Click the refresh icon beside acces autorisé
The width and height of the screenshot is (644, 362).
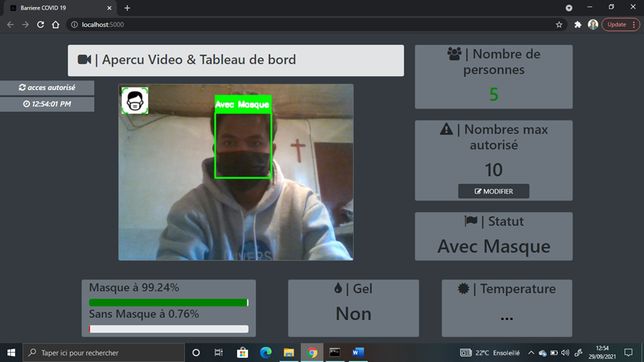22,87
